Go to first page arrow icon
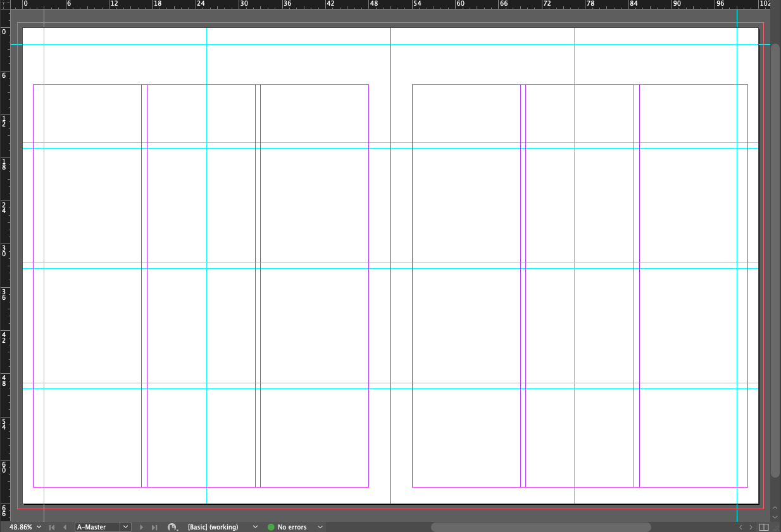781x532 pixels. pos(52,527)
